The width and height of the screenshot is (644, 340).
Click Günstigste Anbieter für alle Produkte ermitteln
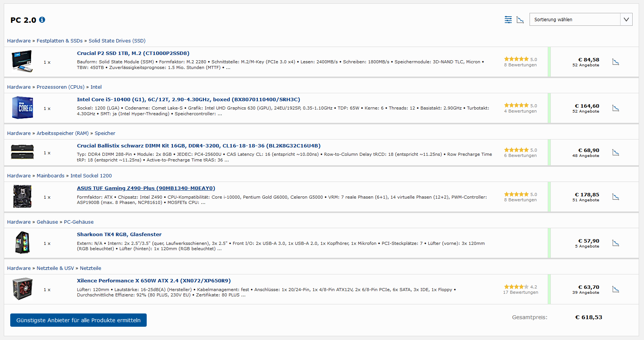(x=78, y=320)
